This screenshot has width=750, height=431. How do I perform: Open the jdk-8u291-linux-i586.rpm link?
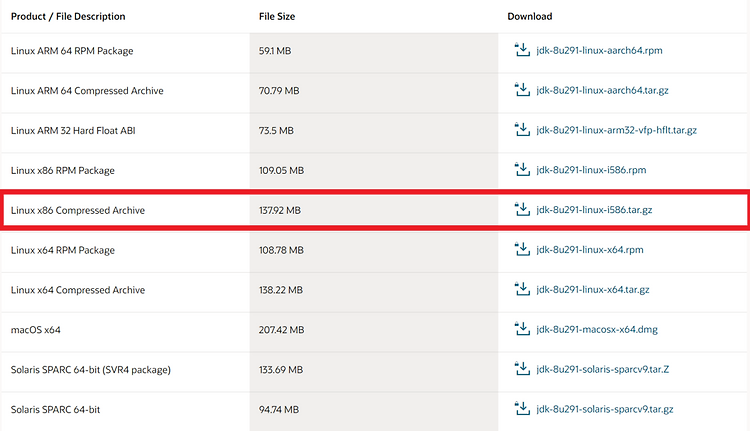pos(591,170)
